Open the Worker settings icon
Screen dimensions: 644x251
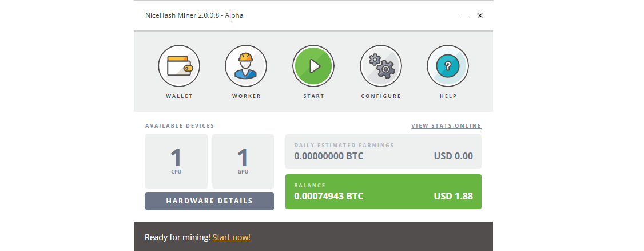click(x=246, y=66)
